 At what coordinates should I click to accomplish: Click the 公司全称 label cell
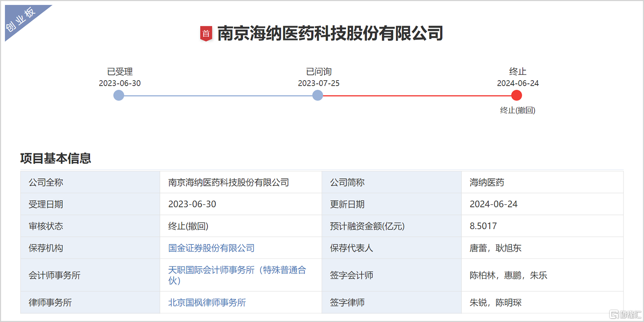click(x=91, y=182)
